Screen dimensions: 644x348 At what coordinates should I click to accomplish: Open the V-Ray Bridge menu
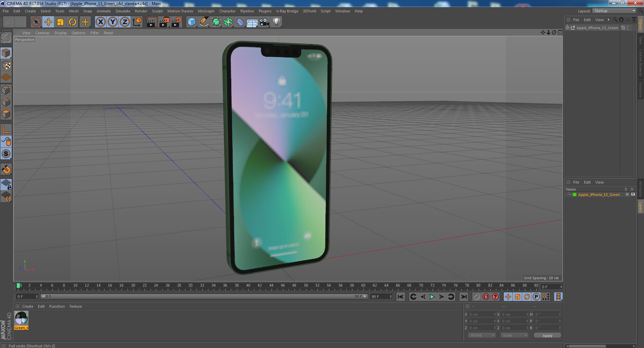click(x=287, y=11)
